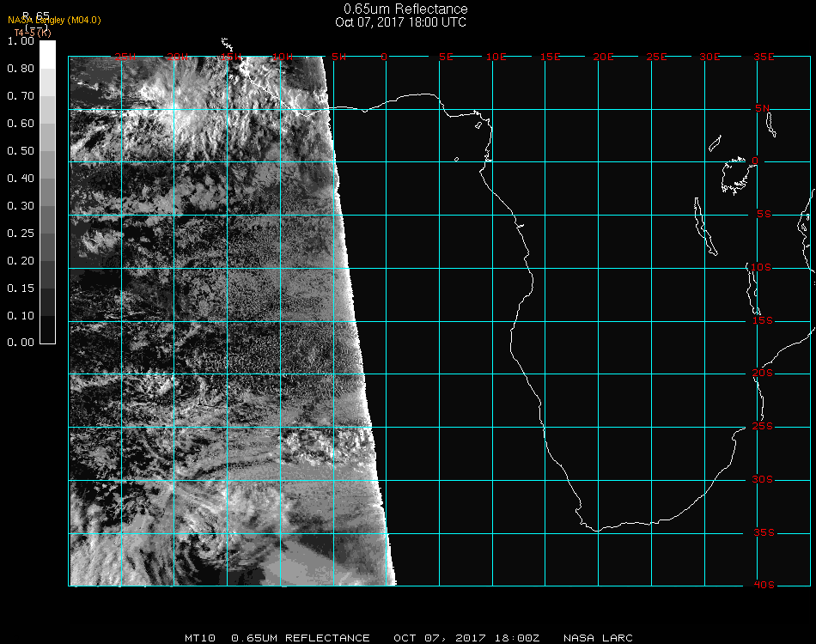
Task: Click the white top of the reflectance colorbar
Action: coord(48,50)
